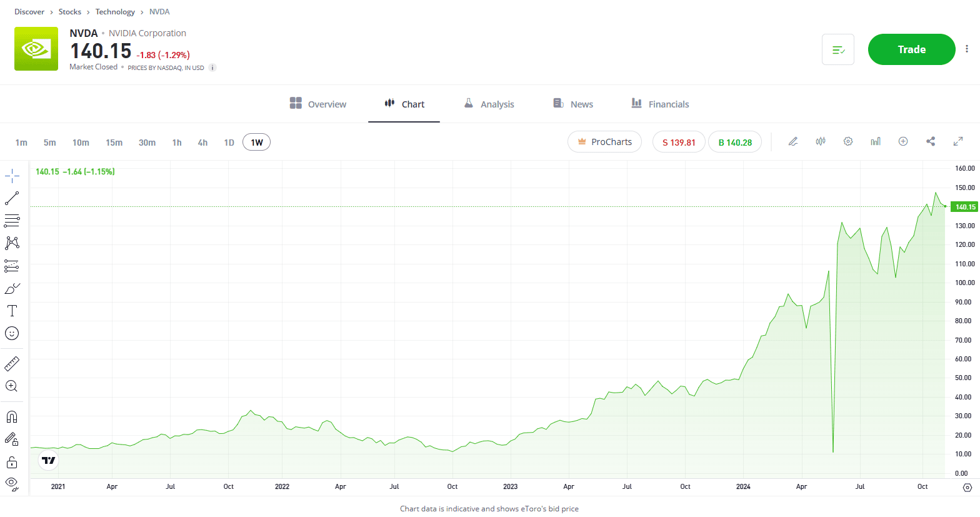Select the pattern drawing tool
Screen dimensions: 980x517
tap(12, 243)
